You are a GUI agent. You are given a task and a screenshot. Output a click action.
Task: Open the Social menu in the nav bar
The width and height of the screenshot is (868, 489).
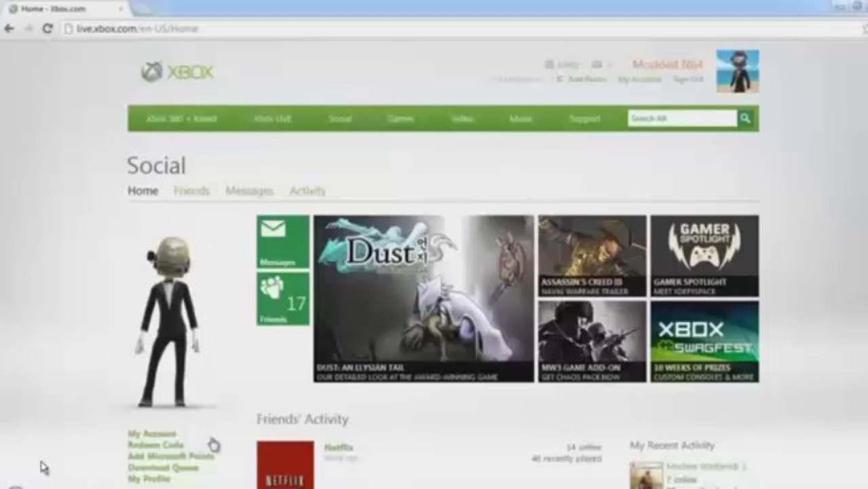tap(340, 118)
